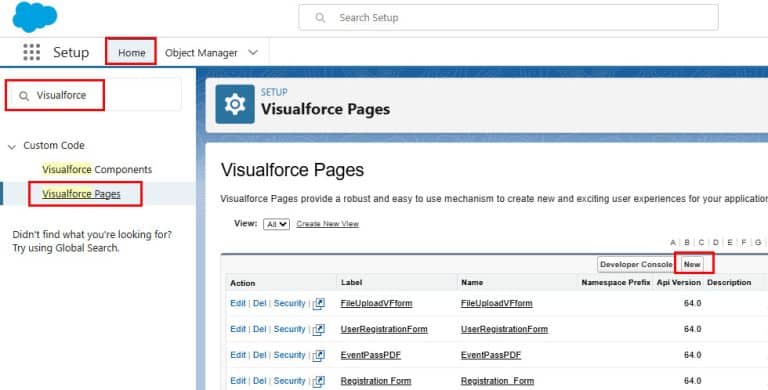Sort by the Label column header
This screenshot has width=768, height=390.
click(x=352, y=283)
